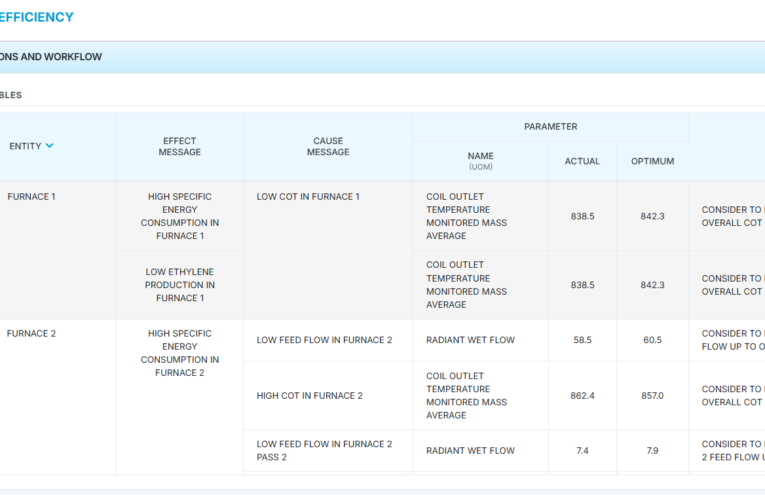Click the optimum value 60.5

(x=652, y=340)
